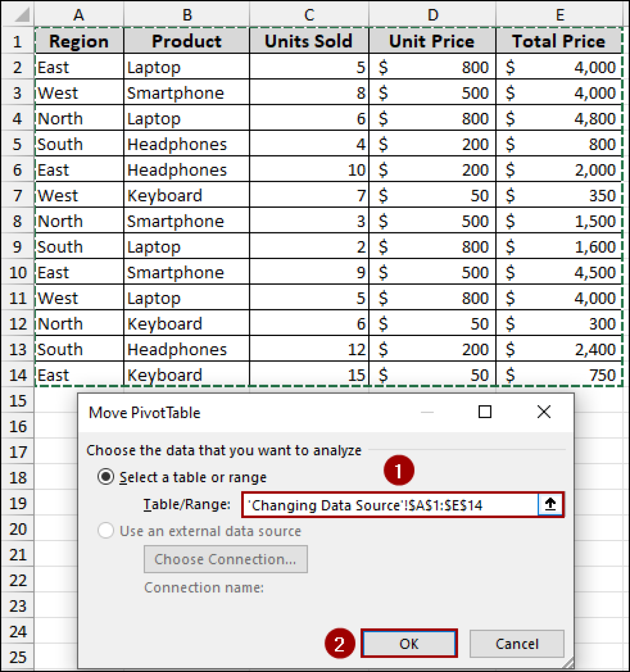This screenshot has height=672, width=630.
Task: Select row 5 header
Action: pyautogui.click(x=18, y=144)
